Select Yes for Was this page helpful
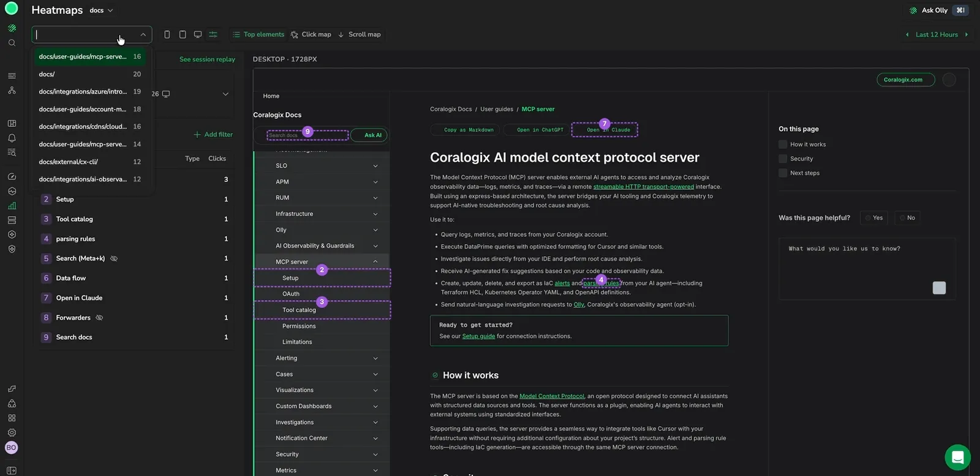Screen dimensions: 980x476 tap(874, 218)
